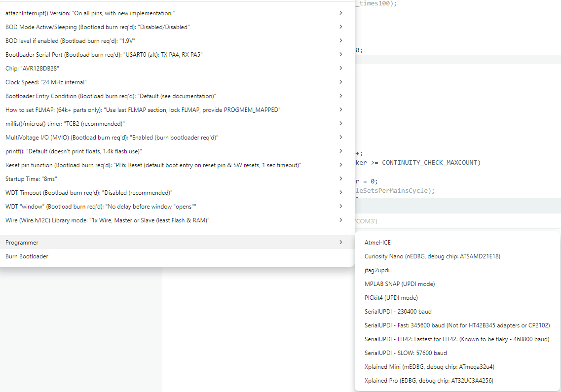Pick SerialUPDI - Fast: 345600 baud
This screenshot has width=561, height=392.
tap(456, 325)
